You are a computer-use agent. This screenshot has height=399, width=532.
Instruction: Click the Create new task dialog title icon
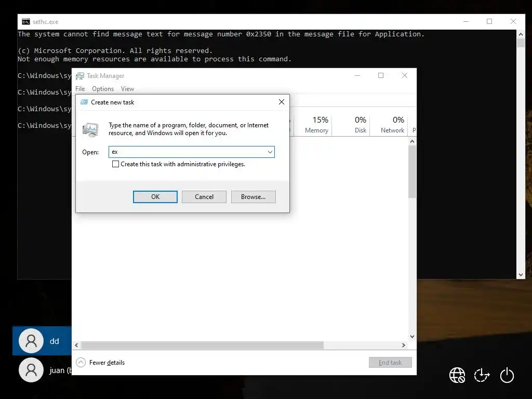click(84, 102)
